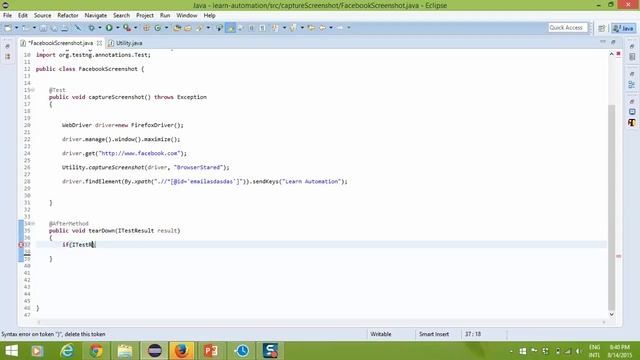The height and width of the screenshot is (360, 640).
Task: Open the Previous Annotation dropdown arrow
Action: pyautogui.click(x=302, y=28)
